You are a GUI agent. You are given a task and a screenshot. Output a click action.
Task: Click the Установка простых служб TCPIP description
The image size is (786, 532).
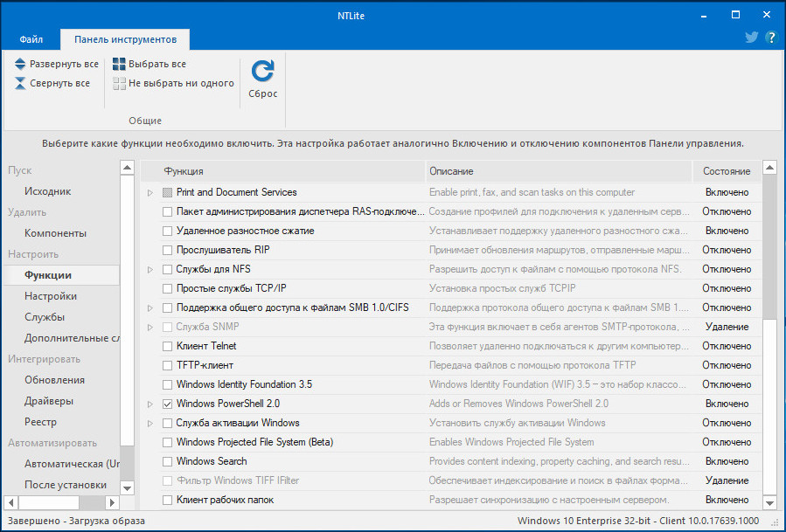point(502,288)
